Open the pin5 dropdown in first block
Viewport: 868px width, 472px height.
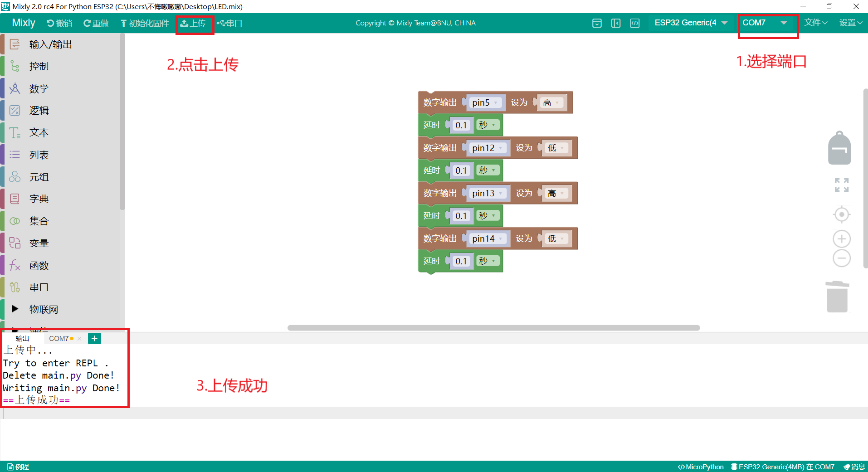coord(485,102)
